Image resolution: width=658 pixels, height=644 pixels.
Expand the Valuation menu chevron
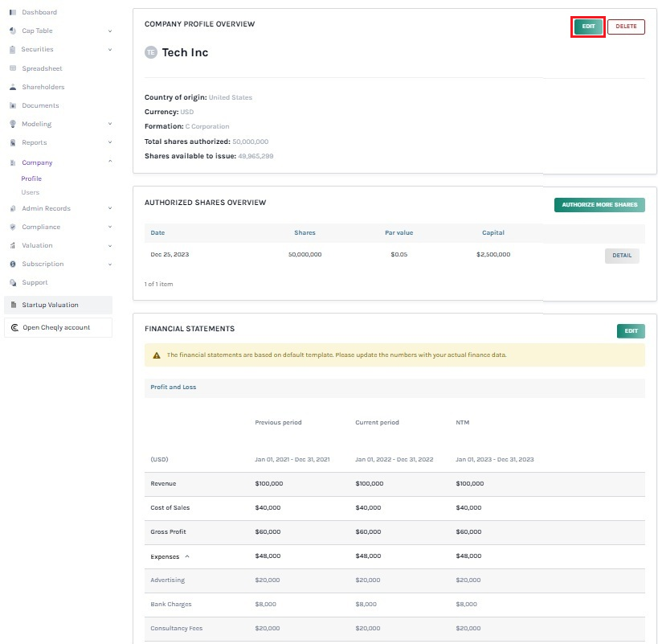tap(110, 246)
